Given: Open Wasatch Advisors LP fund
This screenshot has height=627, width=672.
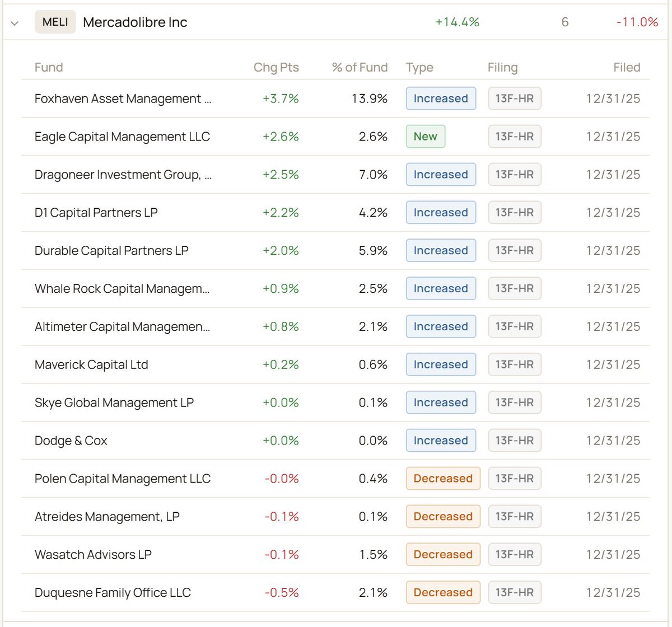Looking at the screenshot, I should pos(93,555).
